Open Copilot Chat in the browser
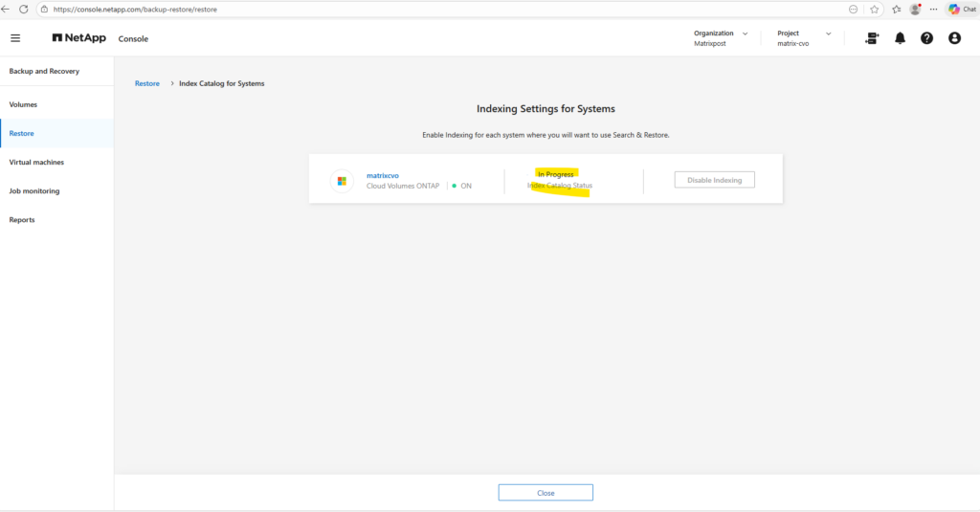The image size is (980, 512). click(963, 10)
